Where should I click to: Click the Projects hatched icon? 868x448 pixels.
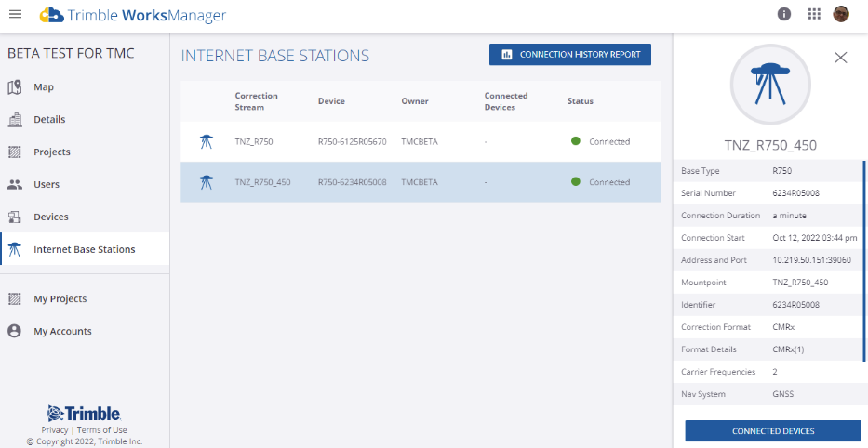[15, 152]
